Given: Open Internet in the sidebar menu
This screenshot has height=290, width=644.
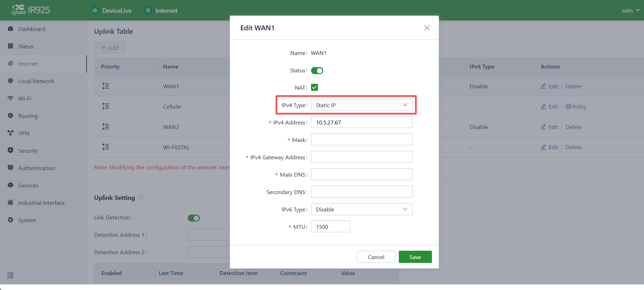Looking at the screenshot, I should tap(43, 64).
